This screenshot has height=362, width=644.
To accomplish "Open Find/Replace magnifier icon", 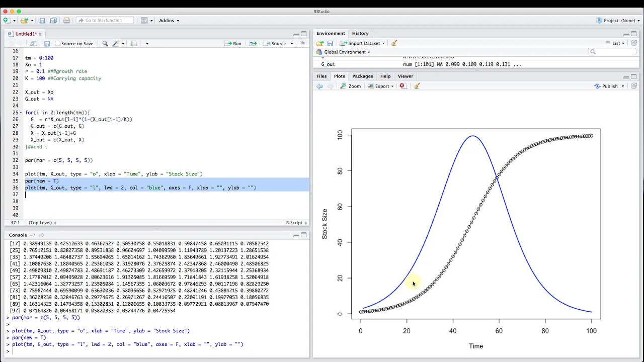I will tap(105, 44).
